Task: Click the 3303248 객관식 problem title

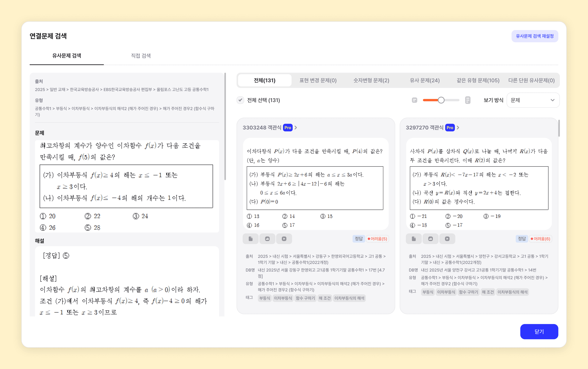Action: 262,128
